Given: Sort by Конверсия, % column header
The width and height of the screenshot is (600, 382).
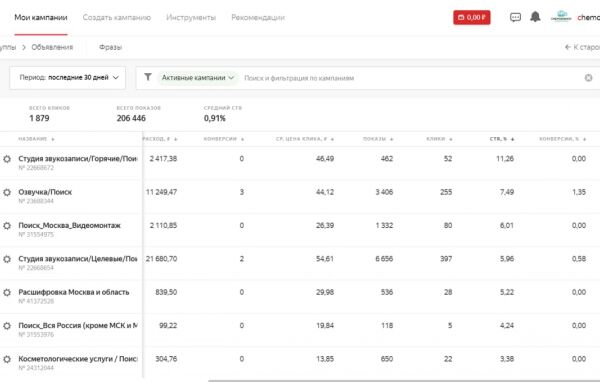Looking at the screenshot, I should (x=562, y=139).
